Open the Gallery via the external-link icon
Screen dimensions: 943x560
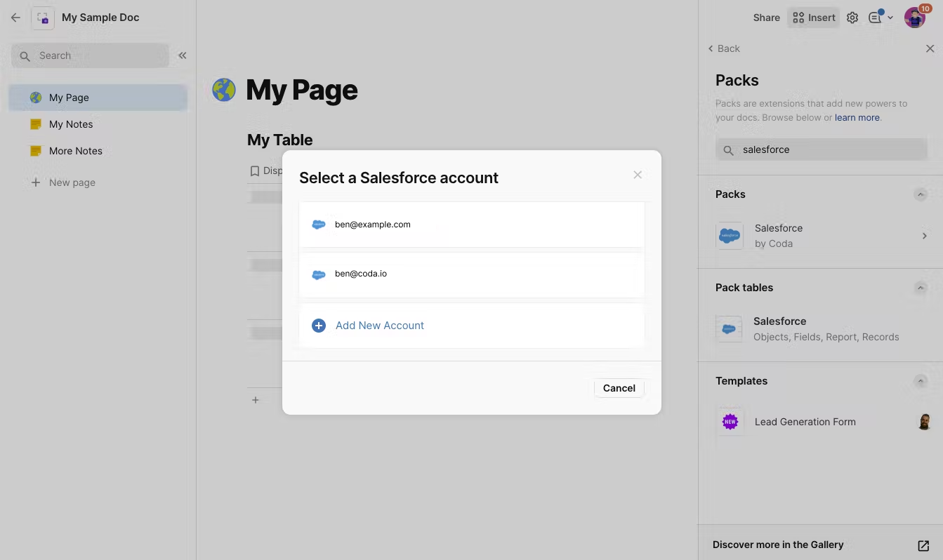925,544
